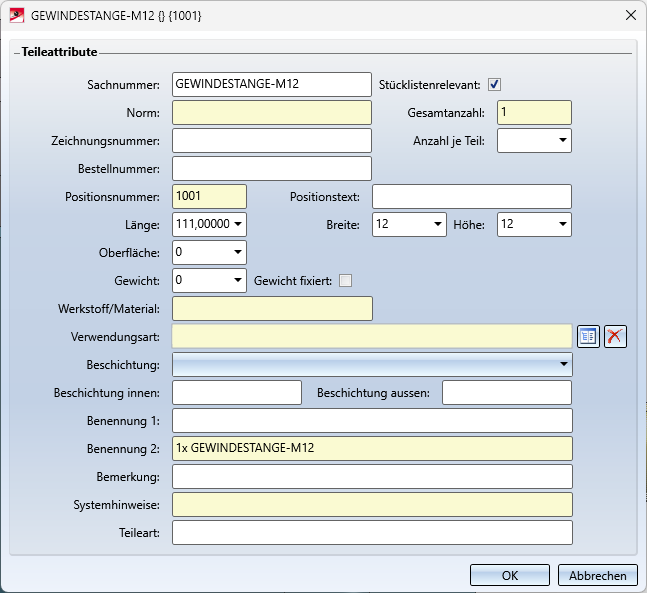This screenshot has height=593, width=647.
Task: Expand the Breite dropdown
Action: coord(438,224)
